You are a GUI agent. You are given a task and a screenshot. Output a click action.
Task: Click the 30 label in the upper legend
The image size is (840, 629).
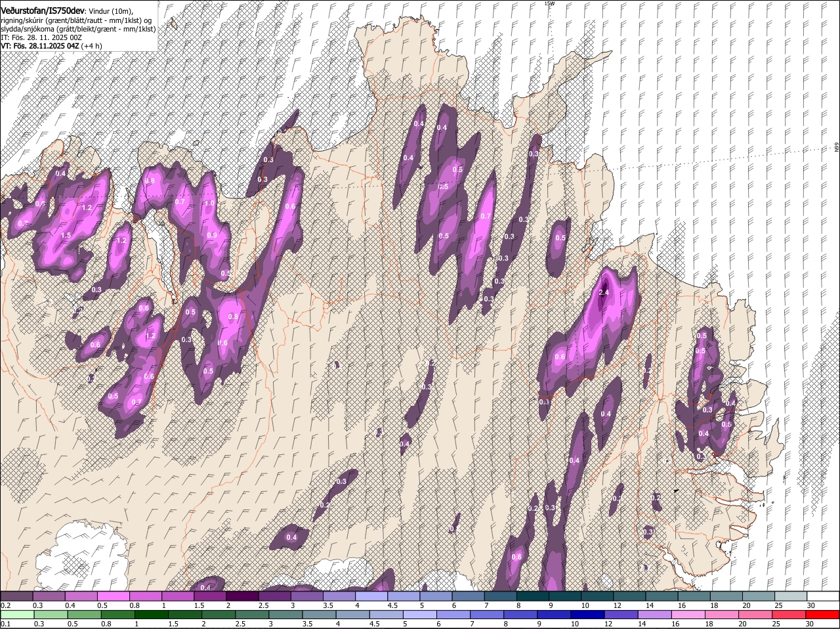(811, 605)
